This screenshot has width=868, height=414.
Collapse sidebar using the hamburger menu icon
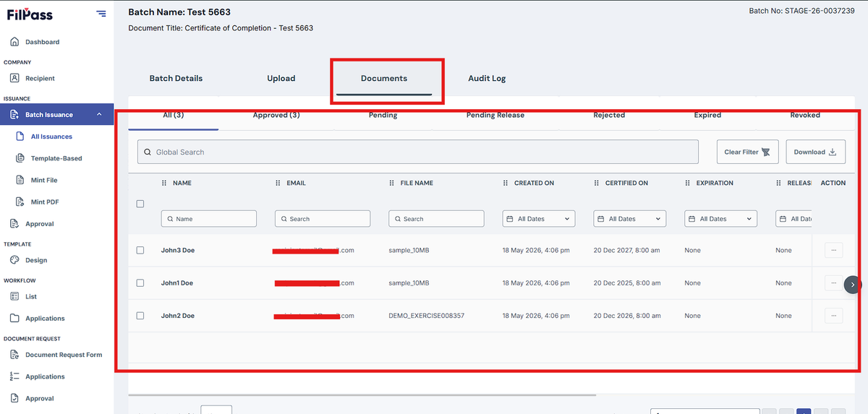pos(101,14)
